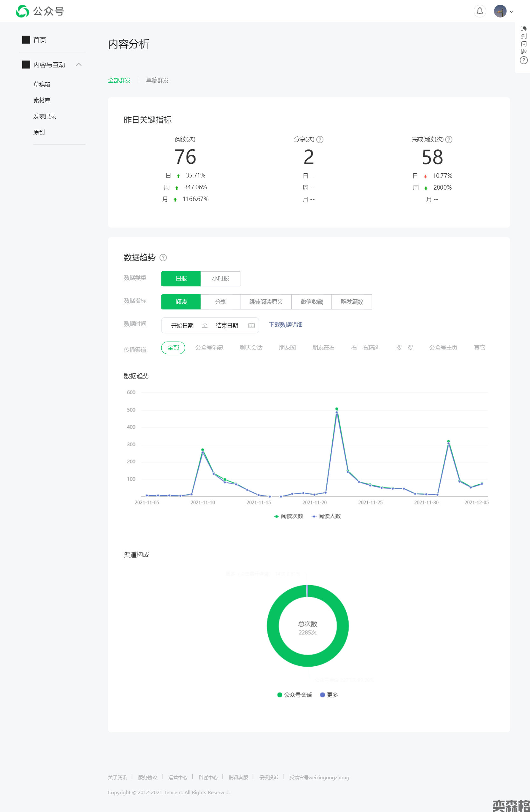Open the user avatar profile
Viewport: 530px width, 812px height.
500,11
